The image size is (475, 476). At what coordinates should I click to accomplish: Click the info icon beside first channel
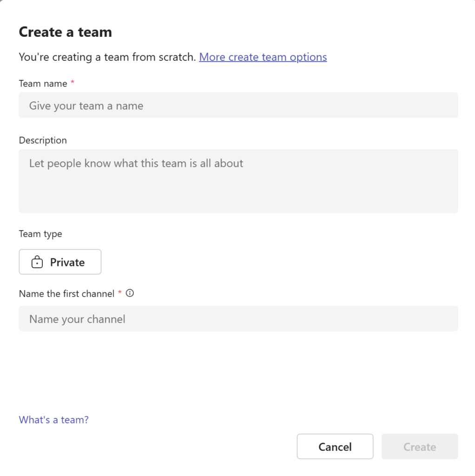[130, 293]
